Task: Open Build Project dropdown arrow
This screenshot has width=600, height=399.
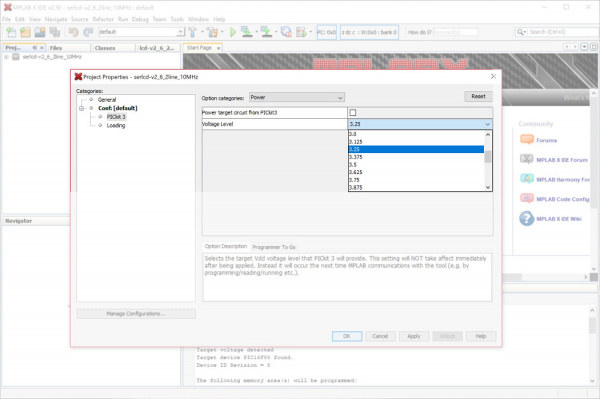Action: pos(202,32)
